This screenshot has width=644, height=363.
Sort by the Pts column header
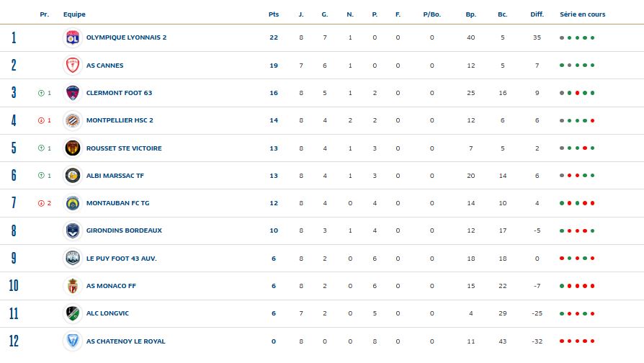coord(273,14)
